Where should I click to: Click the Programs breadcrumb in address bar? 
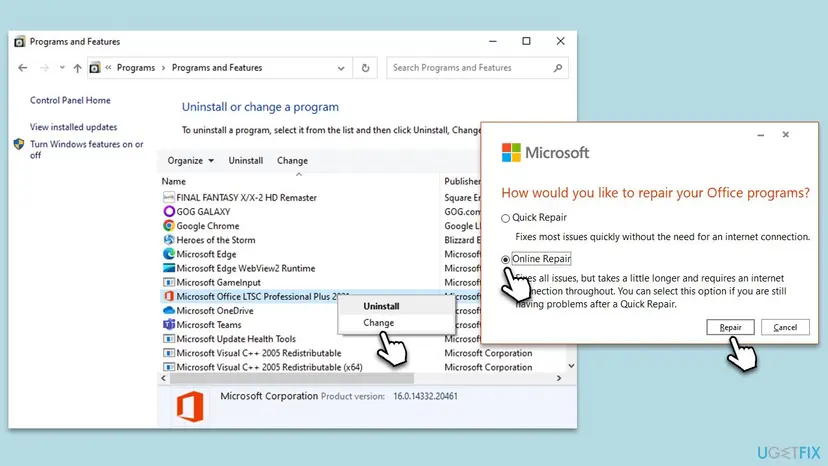tap(136, 68)
